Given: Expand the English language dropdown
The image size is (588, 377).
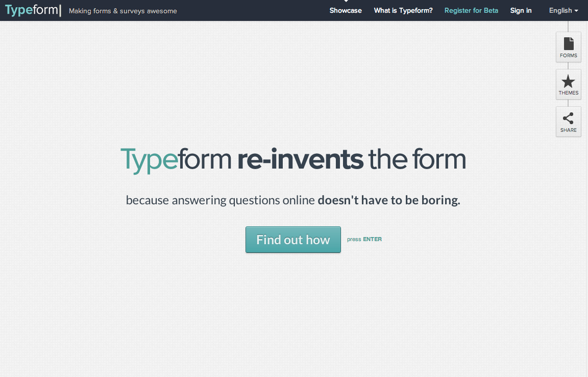Looking at the screenshot, I should click(563, 11).
